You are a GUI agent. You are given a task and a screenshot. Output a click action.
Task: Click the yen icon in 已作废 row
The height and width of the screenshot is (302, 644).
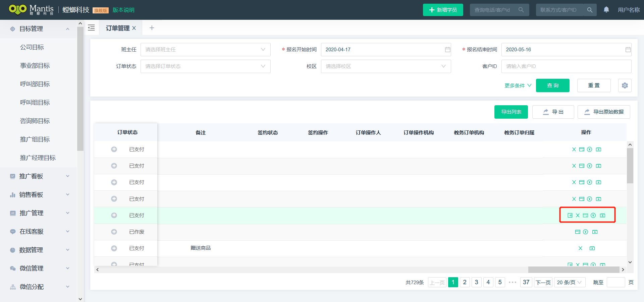click(x=585, y=232)
